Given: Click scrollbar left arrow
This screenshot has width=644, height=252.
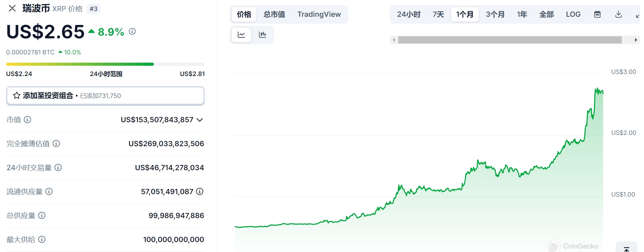Looking at the screenshot, I should (394, 40).
